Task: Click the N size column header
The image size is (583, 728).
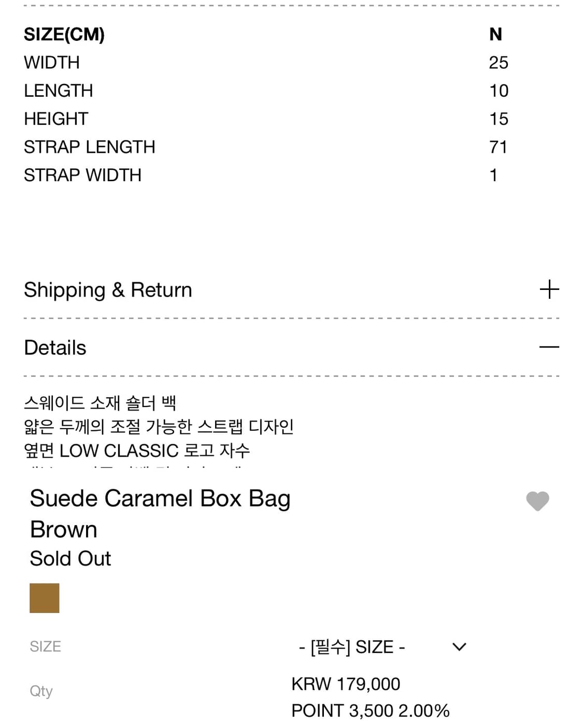Action: [x=495, y=35]
